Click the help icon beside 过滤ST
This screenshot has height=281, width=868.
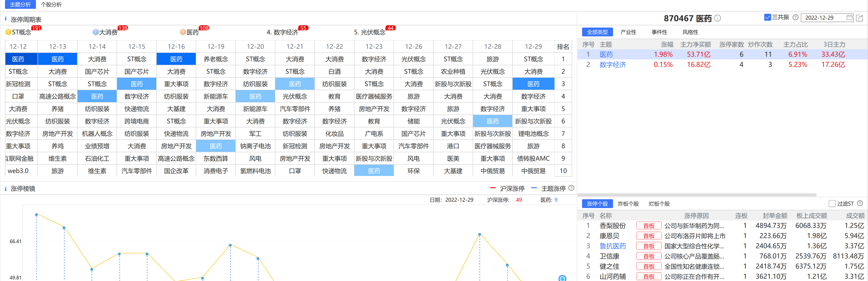pyautogui.click(x=860, y=203)
